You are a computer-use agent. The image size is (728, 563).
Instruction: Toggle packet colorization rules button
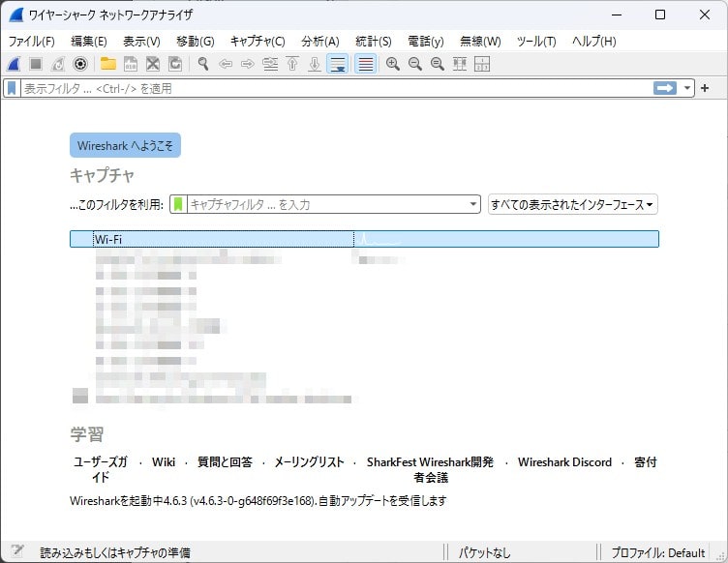point(365,64)
